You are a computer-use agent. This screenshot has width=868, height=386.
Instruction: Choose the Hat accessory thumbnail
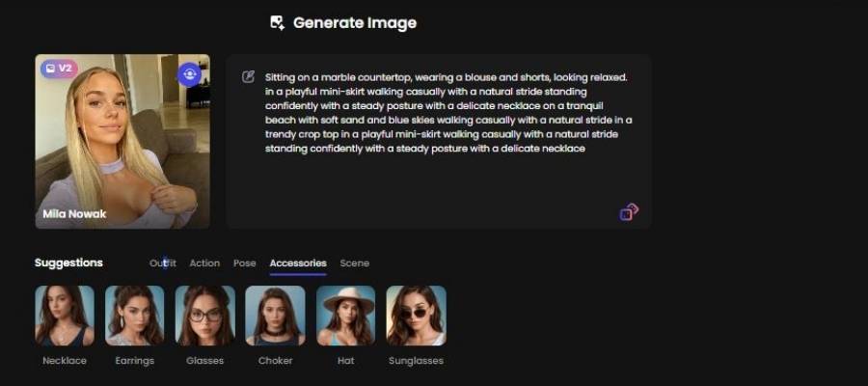pyautogui.click(x=345, y=316)
